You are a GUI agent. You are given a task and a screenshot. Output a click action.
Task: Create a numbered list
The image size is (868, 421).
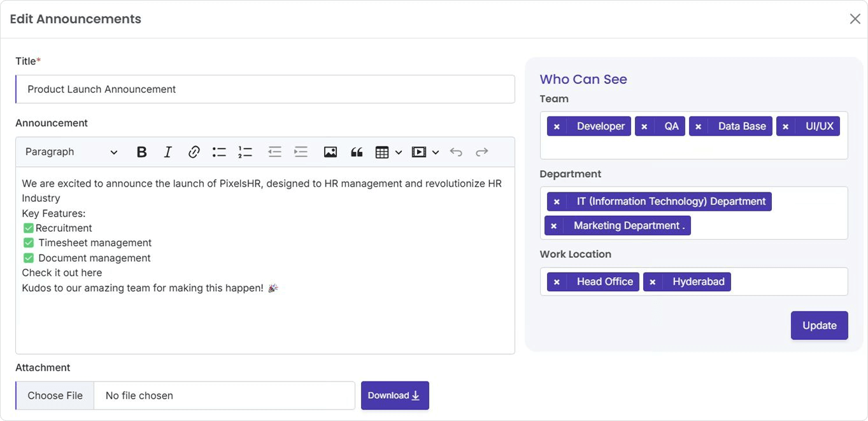pyautogui.click(x=245, y=152)
